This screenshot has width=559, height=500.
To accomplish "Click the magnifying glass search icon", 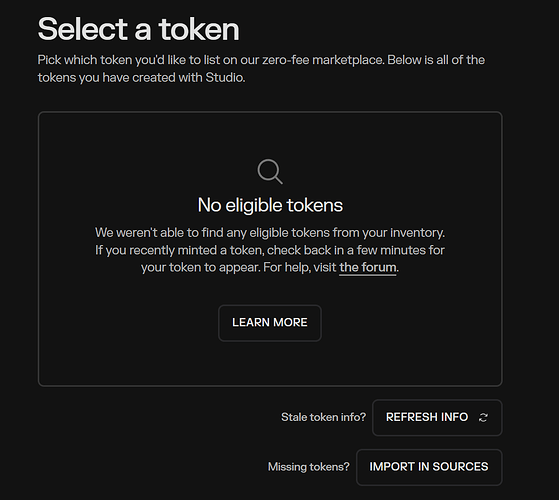I will click(270, 171).
